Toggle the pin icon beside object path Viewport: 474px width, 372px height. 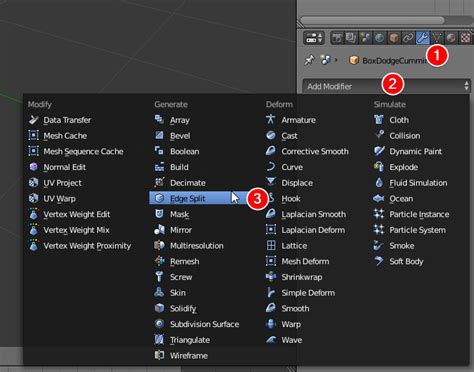pos(309,60)
